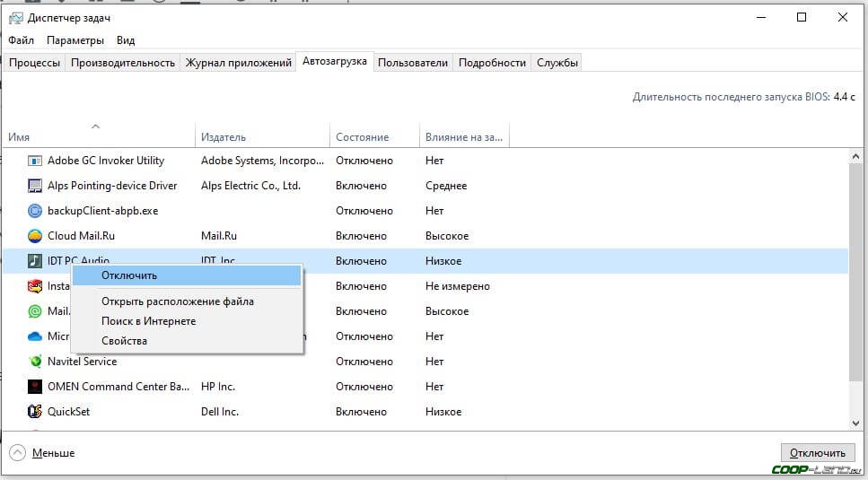Click the Task Manager title bar icon
868x480 pixels.
[x=16, y=18]
